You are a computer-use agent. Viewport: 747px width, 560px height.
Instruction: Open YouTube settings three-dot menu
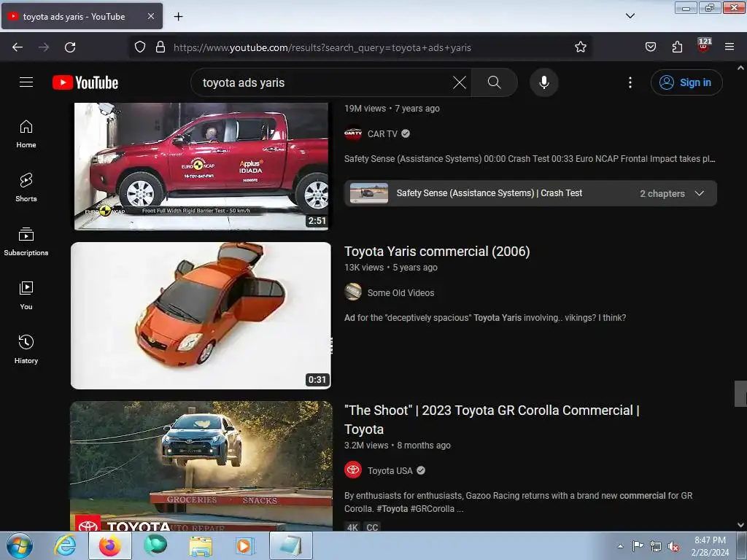click(x=630, y=82)
